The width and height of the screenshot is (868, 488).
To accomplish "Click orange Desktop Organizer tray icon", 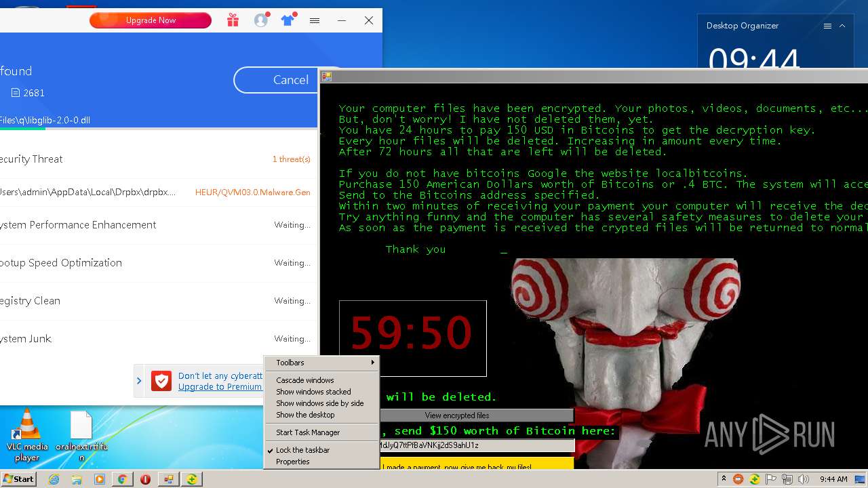I will point(738,479).
